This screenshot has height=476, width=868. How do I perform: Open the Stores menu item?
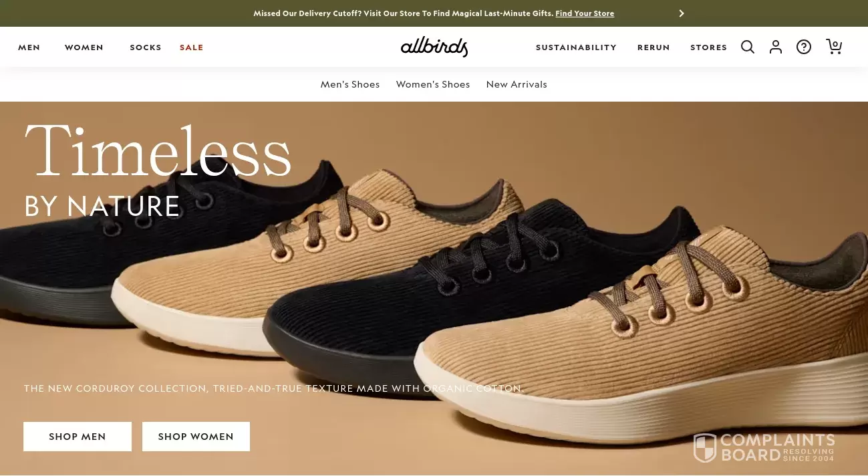(x=708, y=47)
